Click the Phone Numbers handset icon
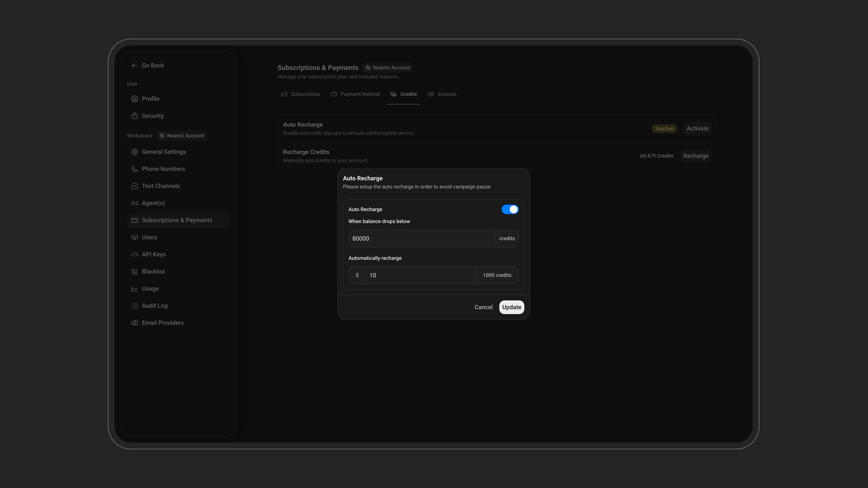 (134, 169)
